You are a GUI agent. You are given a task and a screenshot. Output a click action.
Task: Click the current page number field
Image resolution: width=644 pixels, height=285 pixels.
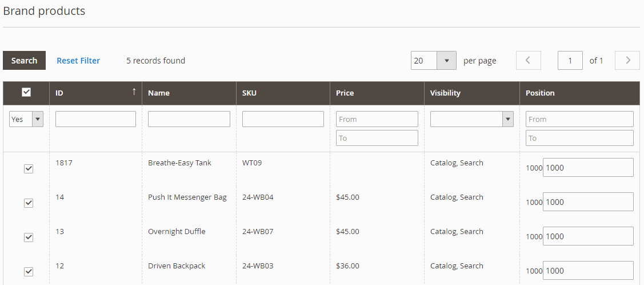click(x=570, y=61)
